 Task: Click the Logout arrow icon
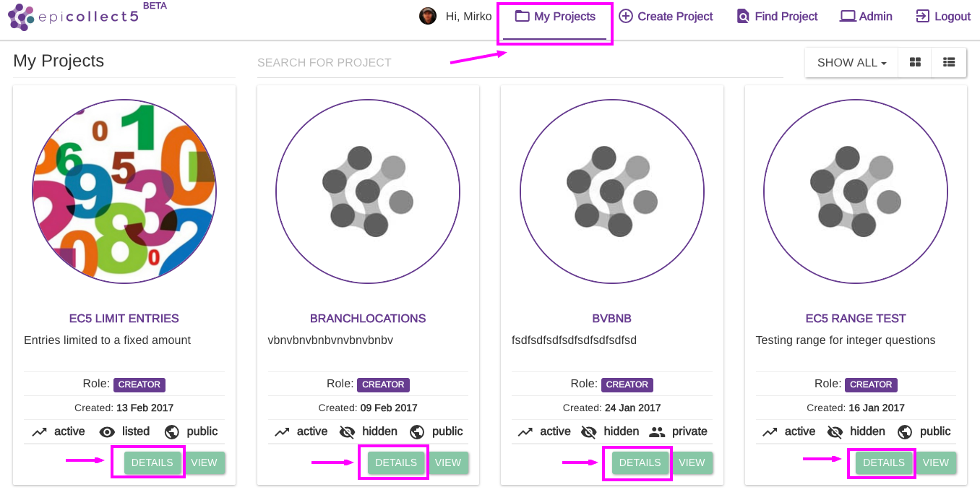click(x=922, y=16)
